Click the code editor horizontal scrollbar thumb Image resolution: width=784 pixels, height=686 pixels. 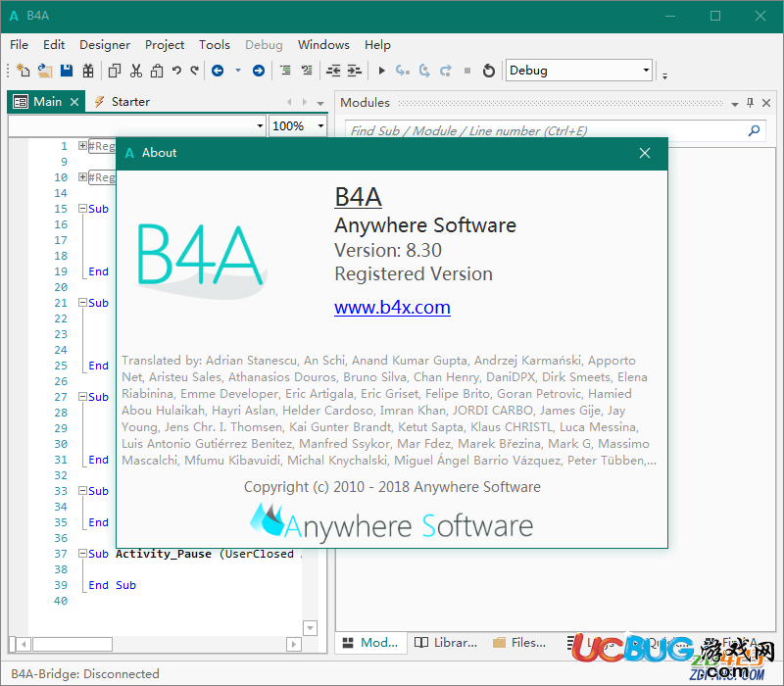pyautogui.click(x=73, y=645)
